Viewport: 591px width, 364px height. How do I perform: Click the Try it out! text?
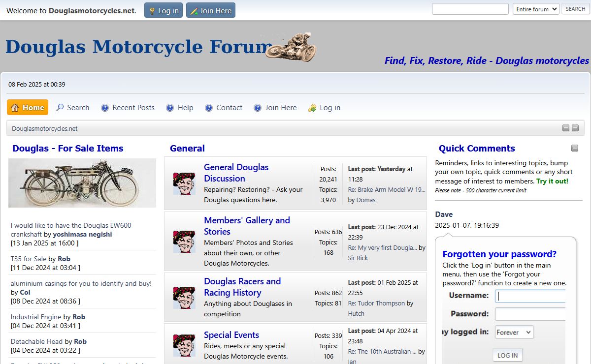(552, 181)
